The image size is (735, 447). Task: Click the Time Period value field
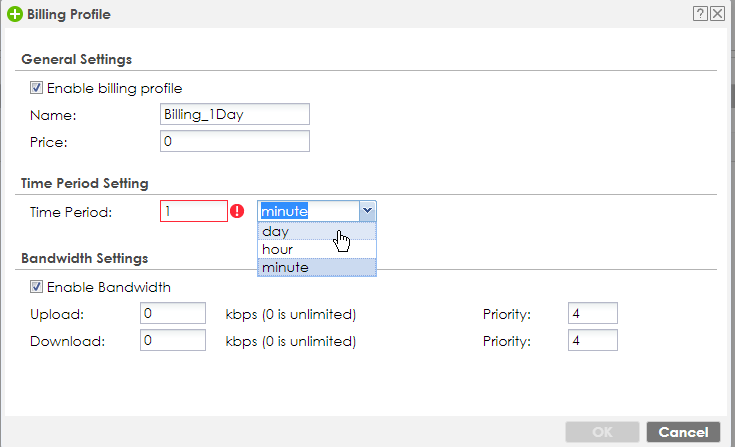coord(194,211)
